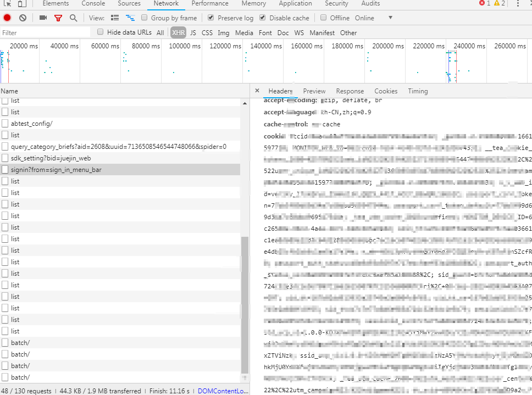The width and height of the screenshot is (532, 395).
Task: Open network search magnifier
Action: point(73,18)
